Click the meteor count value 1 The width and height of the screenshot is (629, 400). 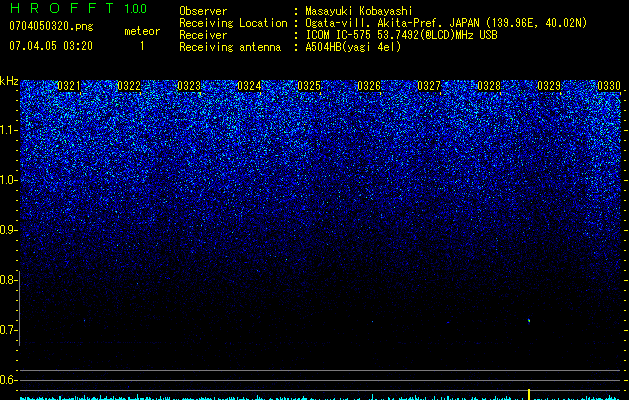(142, 46)
